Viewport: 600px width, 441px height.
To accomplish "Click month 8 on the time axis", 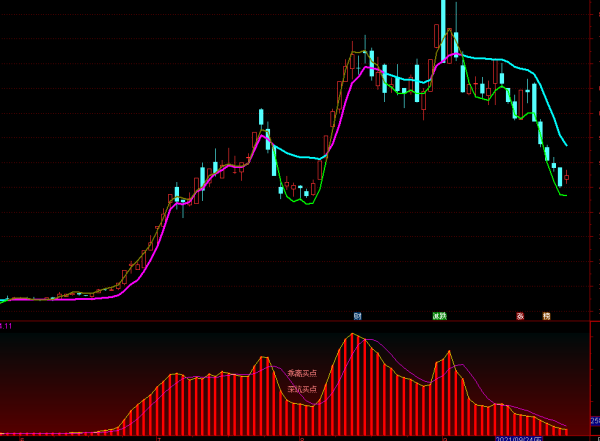I will 301,438.
